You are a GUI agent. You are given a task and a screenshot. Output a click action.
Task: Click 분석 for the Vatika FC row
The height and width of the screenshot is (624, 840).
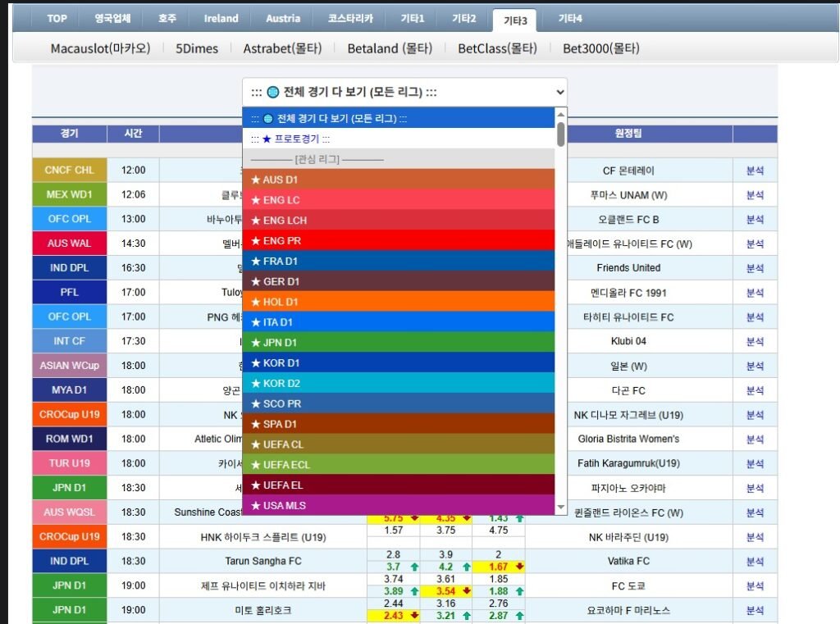coord(754,562)
